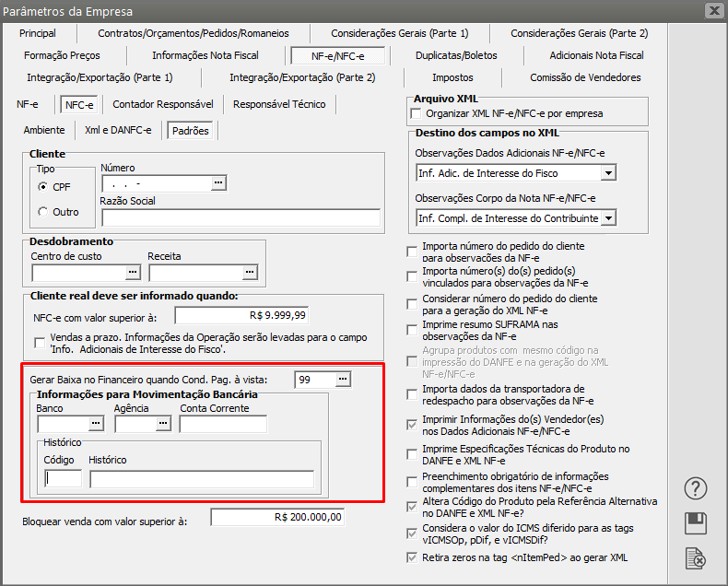Click the help question mark icon
The height and width of the screenshot is (586, 728).
click(x=698, y=488)
